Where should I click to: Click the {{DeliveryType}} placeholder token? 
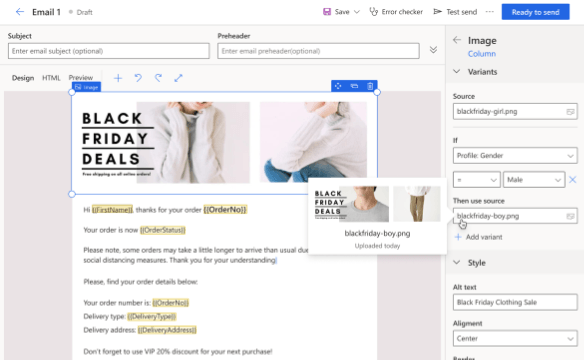pyautogui.click(x=151, y=316)
